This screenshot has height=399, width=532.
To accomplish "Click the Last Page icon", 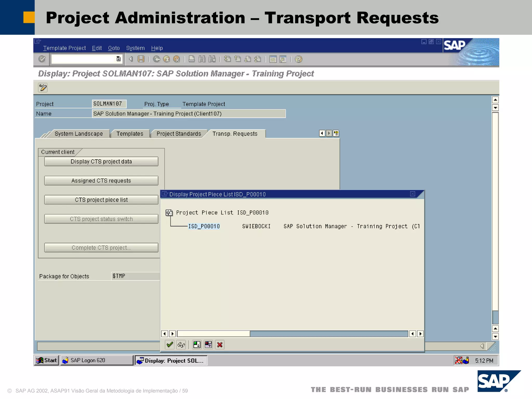I will 258,59.
